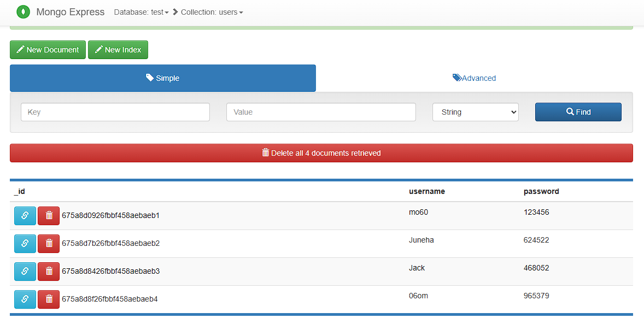
Task: Click the New Index button
Action: [x=118, y=50]
